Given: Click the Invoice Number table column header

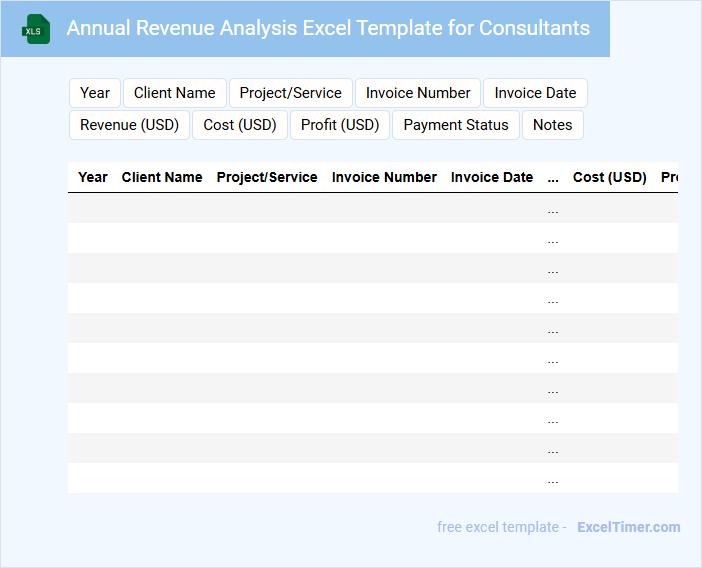Looking at the screenshot, I should point(384,177).
